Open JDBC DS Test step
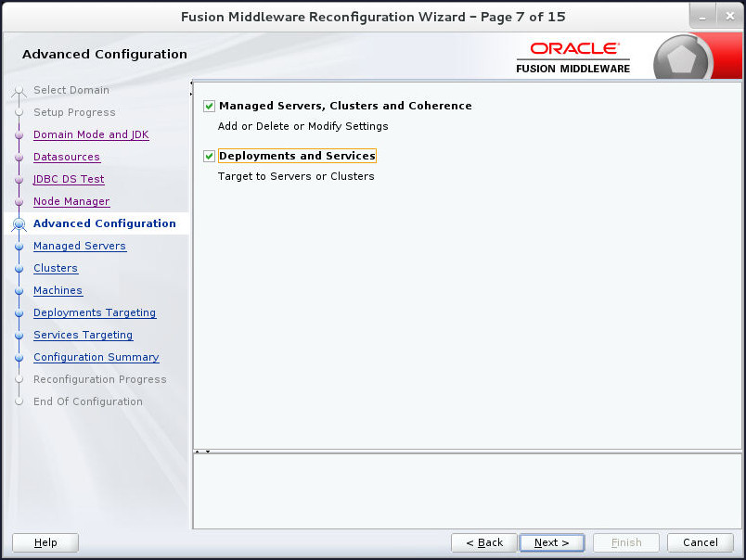 point(69,179)
